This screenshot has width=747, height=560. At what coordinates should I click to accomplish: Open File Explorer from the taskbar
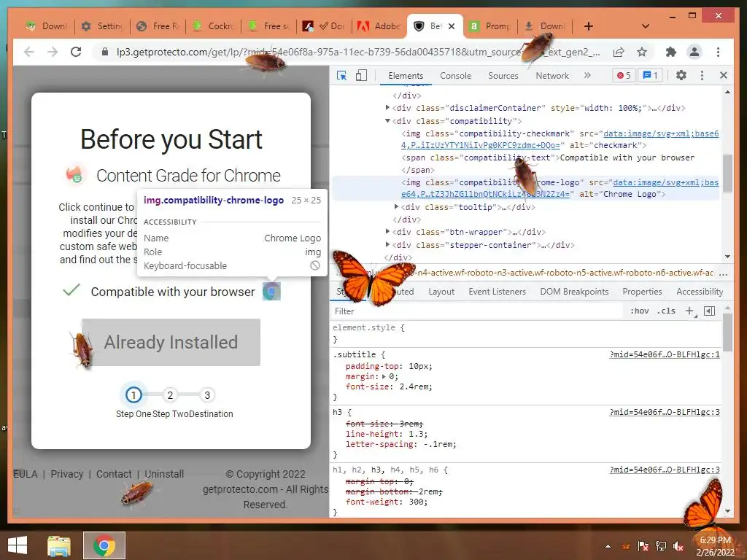point(58,545)
